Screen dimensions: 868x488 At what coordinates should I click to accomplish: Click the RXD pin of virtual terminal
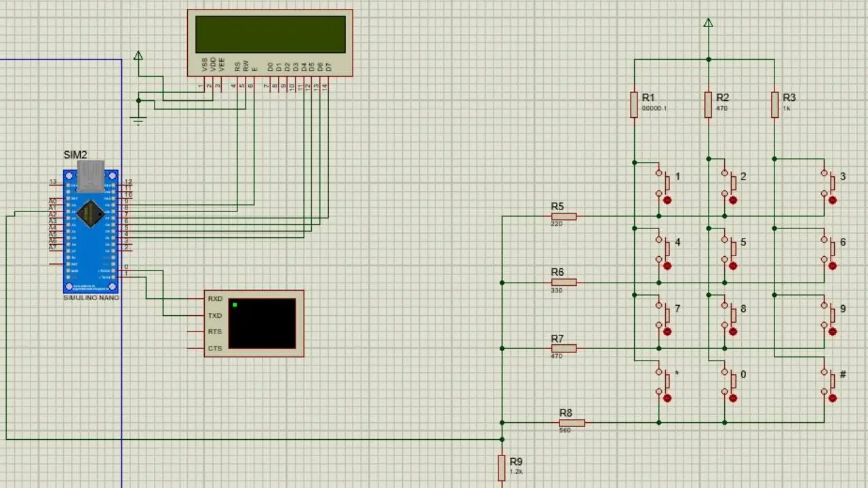coord(214,299)
